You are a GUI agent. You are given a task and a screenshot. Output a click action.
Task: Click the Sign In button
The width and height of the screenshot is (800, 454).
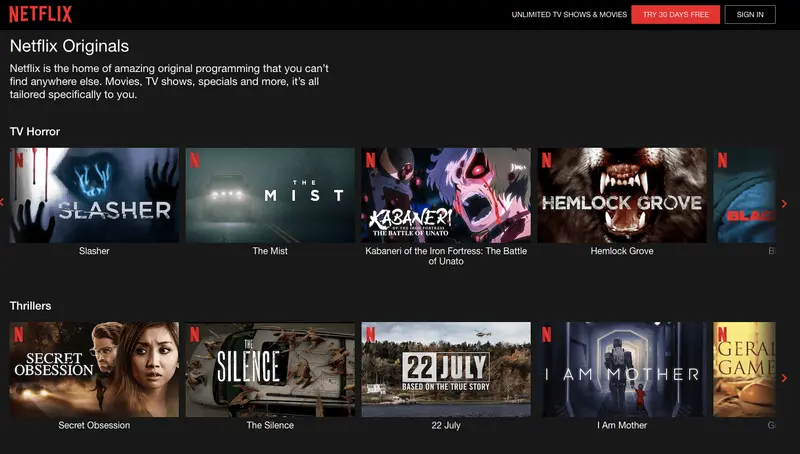(x=750, y=14)
